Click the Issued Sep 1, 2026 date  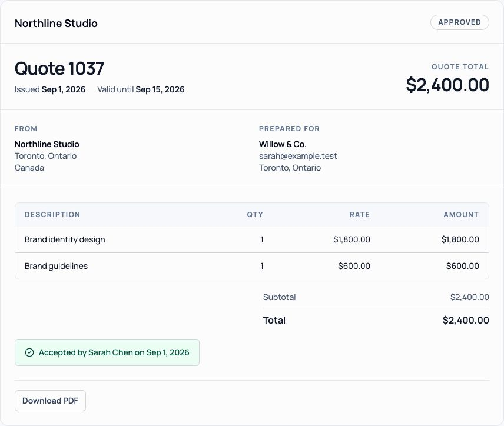[50, 89]
